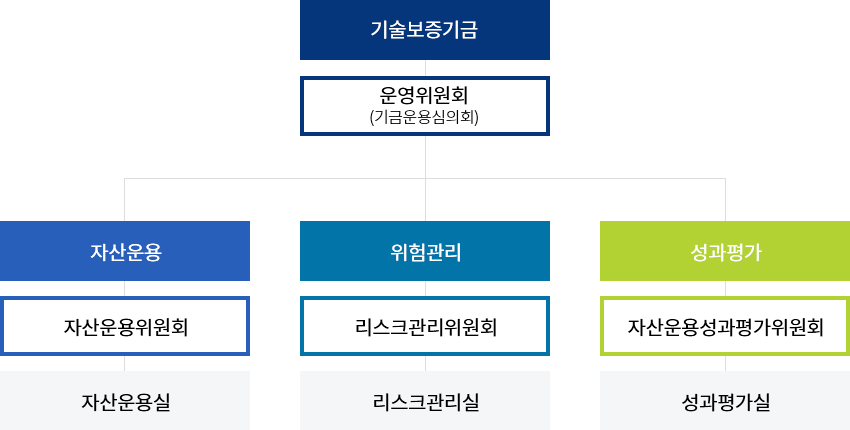Image resolution: width=850 pixels, height=430 pixels.
Task: Click the 리스크관리실 department box
Action: pyautogui.click(x=425, y=401)
